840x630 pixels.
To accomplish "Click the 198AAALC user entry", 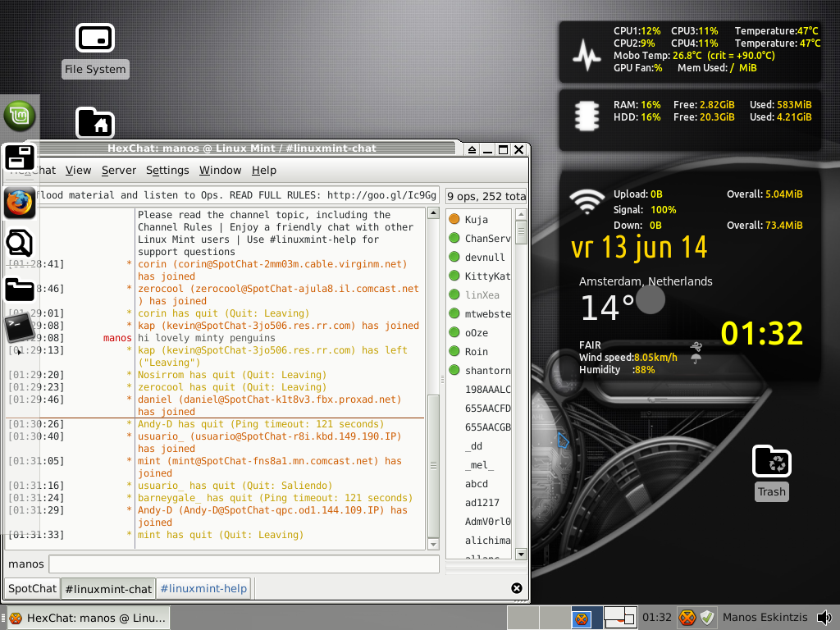I will tap(487, 390).
